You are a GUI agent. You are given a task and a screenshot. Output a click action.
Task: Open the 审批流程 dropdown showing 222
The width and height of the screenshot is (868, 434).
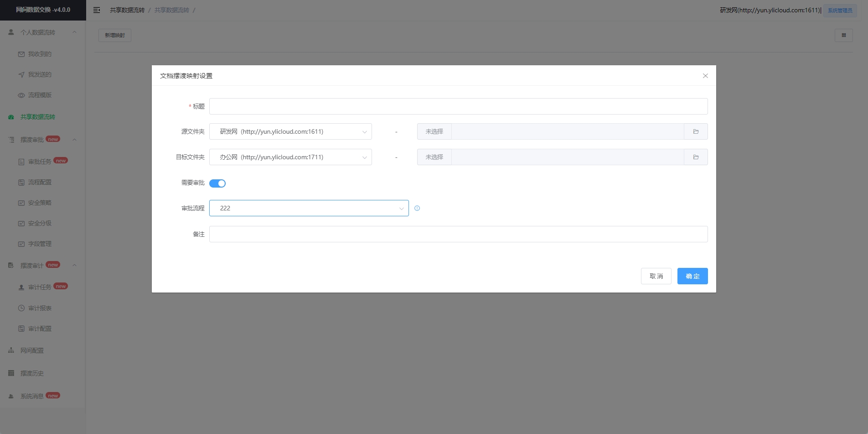[309, 208]
